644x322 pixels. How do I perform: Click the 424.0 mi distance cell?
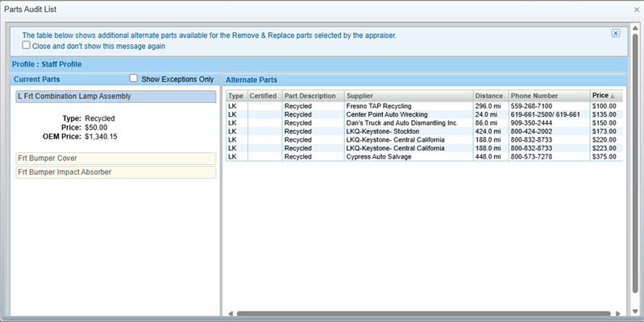491,131
